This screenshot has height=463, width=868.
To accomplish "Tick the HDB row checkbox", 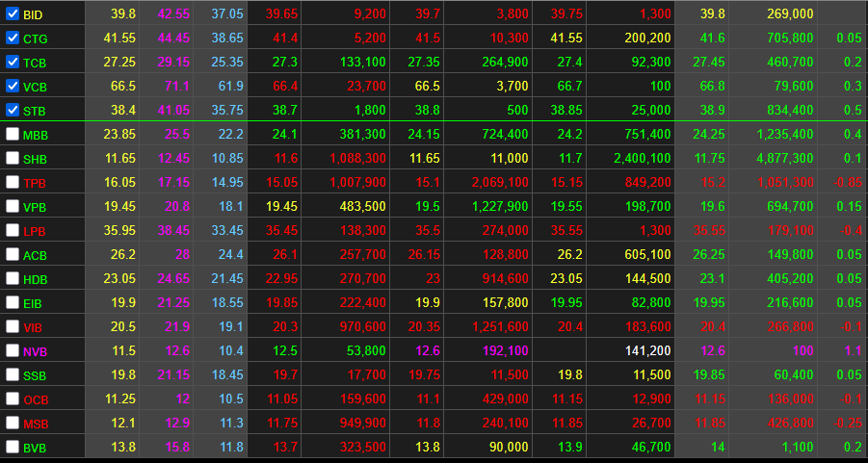I will [13, 278].
